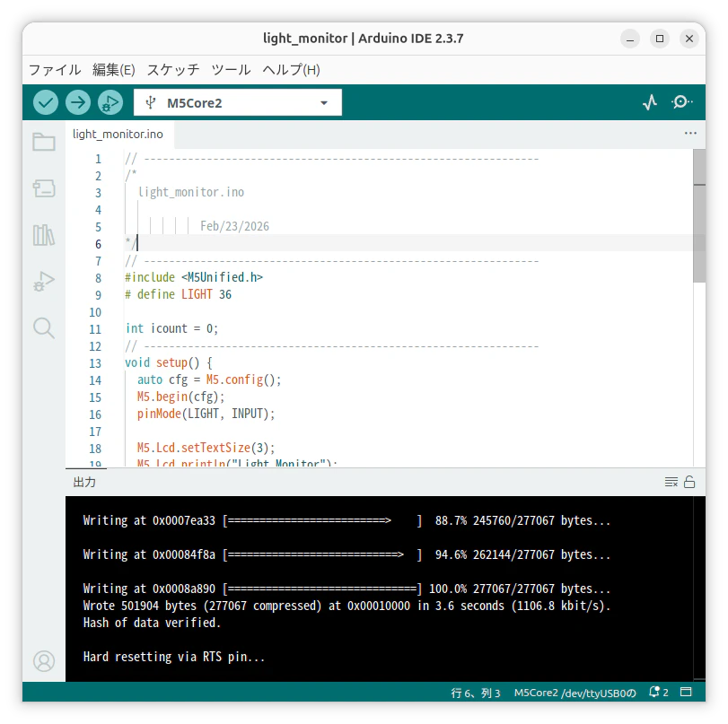Clear the output panel with the lines icon

coord(671,482)
